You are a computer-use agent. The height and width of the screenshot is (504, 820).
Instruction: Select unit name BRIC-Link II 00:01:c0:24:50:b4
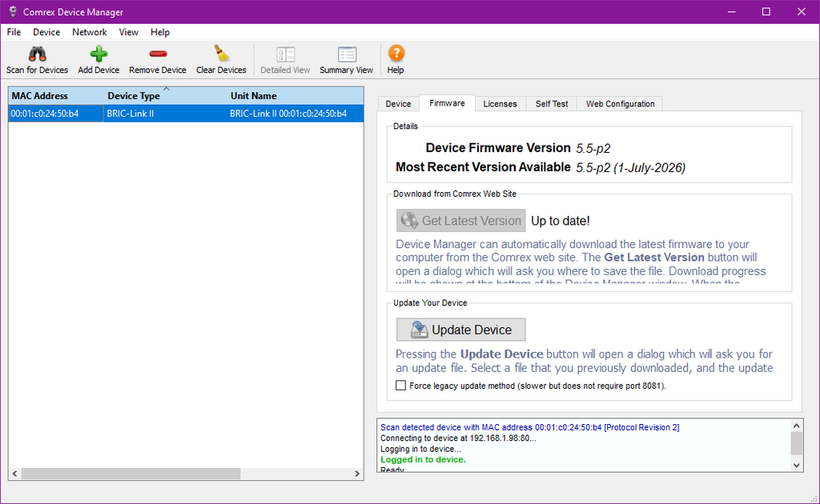pyautogui.click(x=295, y=114)
